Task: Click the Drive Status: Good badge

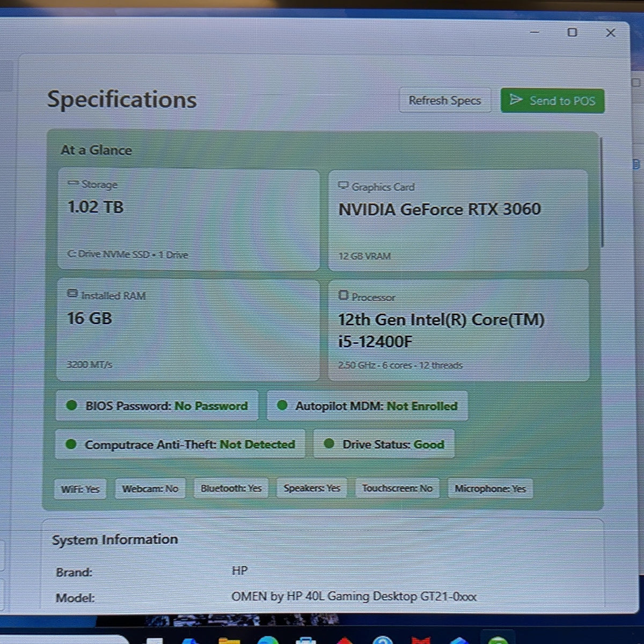Action: tap(384, 444)
